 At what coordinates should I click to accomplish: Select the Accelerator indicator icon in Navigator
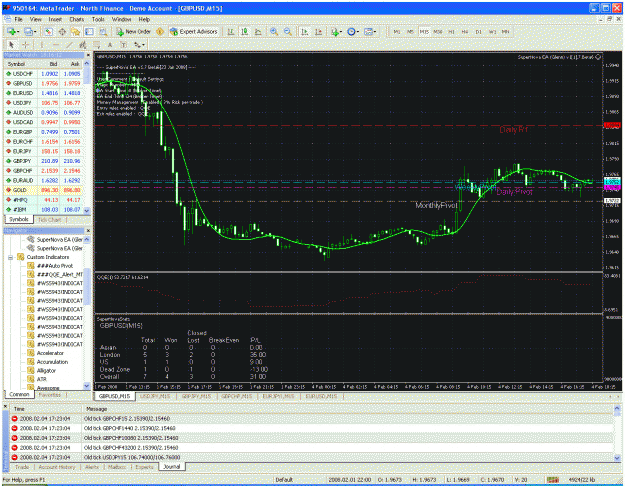pos(30,353)
